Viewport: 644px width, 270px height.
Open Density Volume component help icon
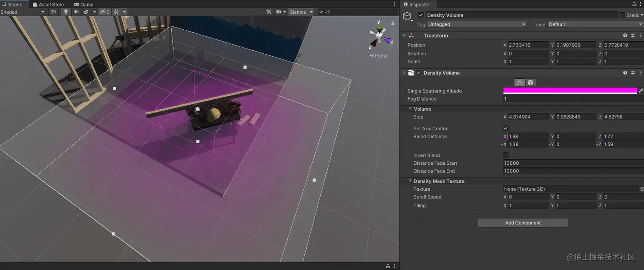pos(625,73)
